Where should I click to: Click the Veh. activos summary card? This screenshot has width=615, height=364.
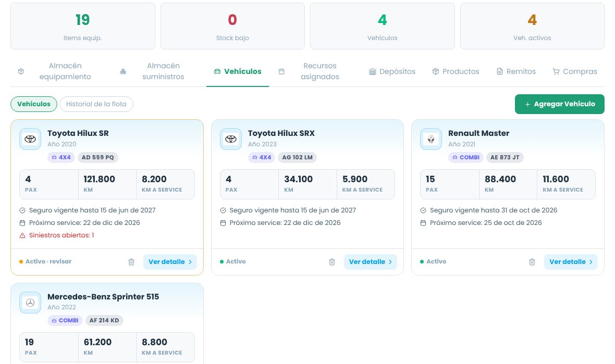(x=532, y=26)
